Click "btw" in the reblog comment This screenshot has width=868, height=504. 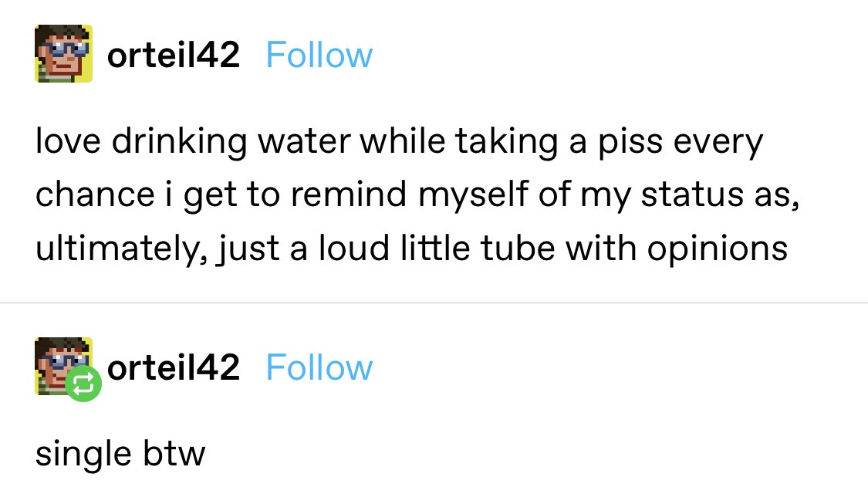point(174,453)
